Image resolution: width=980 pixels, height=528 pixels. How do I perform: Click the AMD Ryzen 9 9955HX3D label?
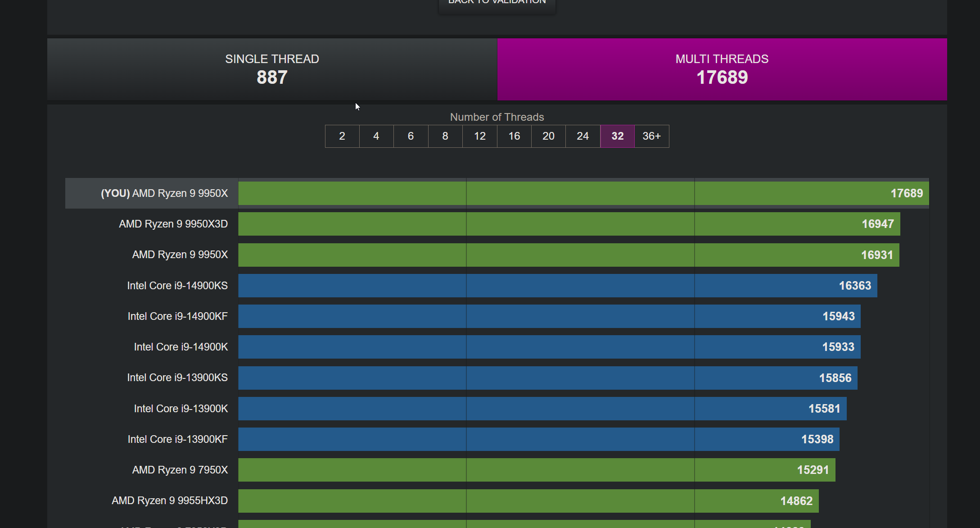click(x=170, y=501)
